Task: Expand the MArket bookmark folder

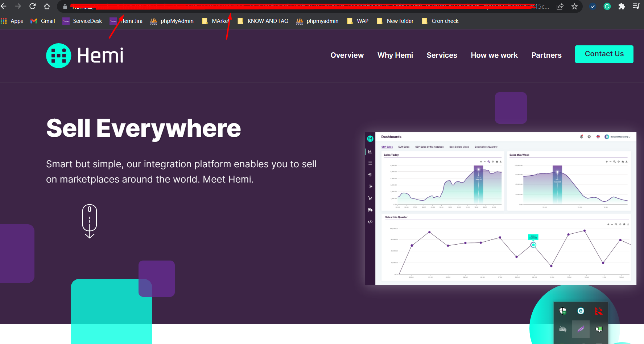Action: [x=216, y=21]
